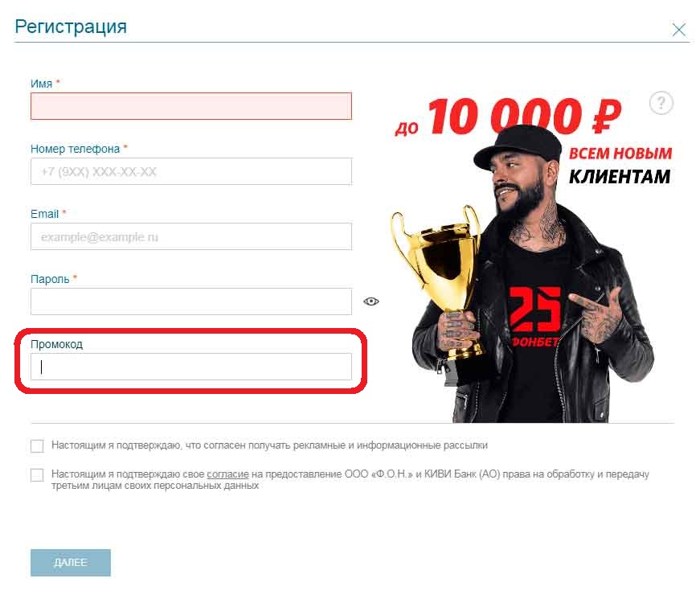Focus the Email input field
This screenshot has height=603, width=700.
point(191,236)
